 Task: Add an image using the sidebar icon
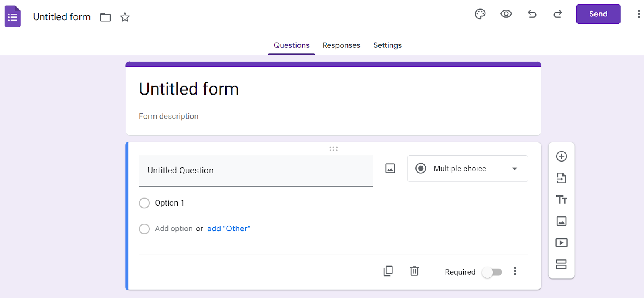click(561, 221)
